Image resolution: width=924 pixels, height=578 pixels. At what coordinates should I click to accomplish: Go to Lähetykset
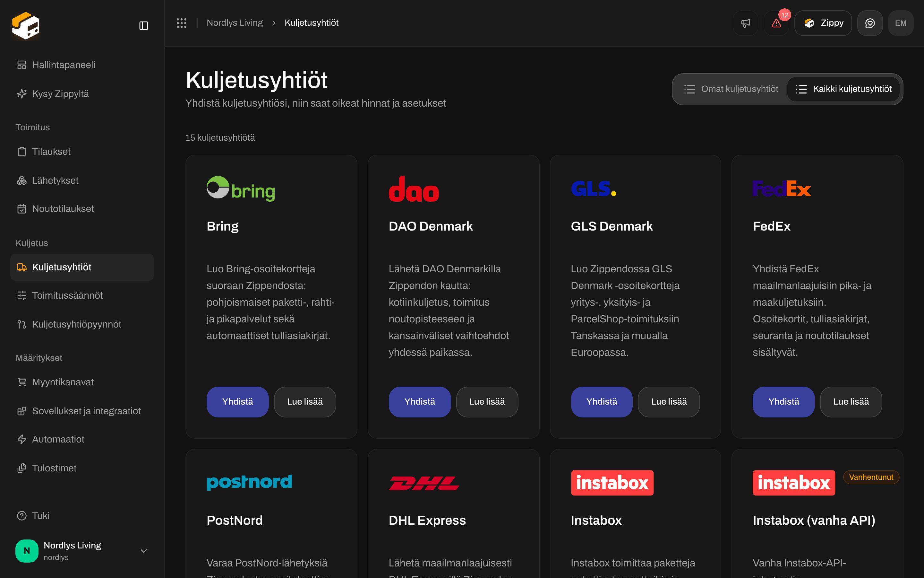coord(82,180)
